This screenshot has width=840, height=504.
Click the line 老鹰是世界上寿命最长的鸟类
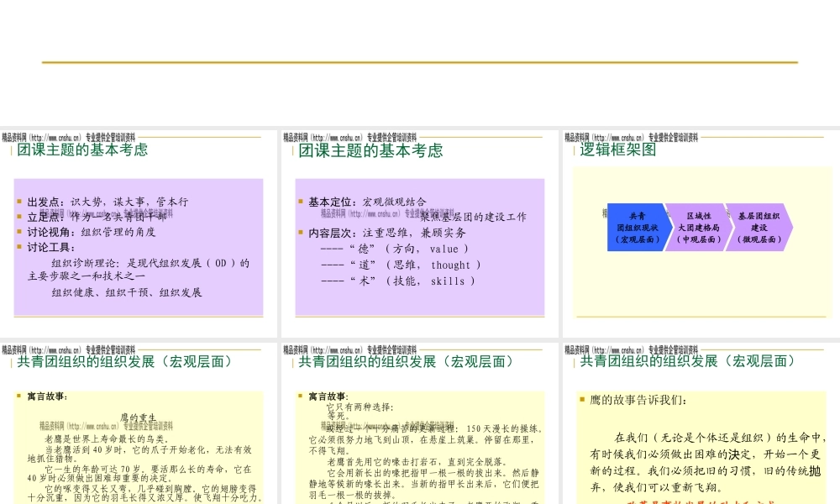click(x=108, y=439)
